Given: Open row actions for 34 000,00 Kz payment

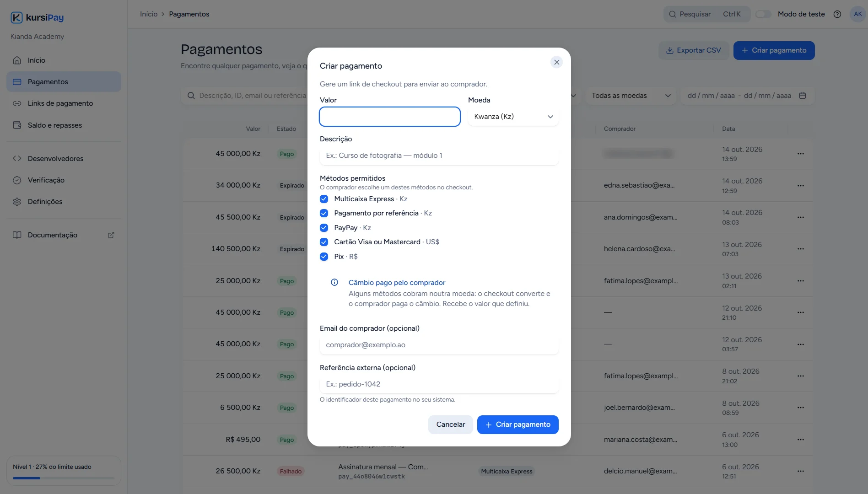Looking at the screenshot, I should 800,186.
